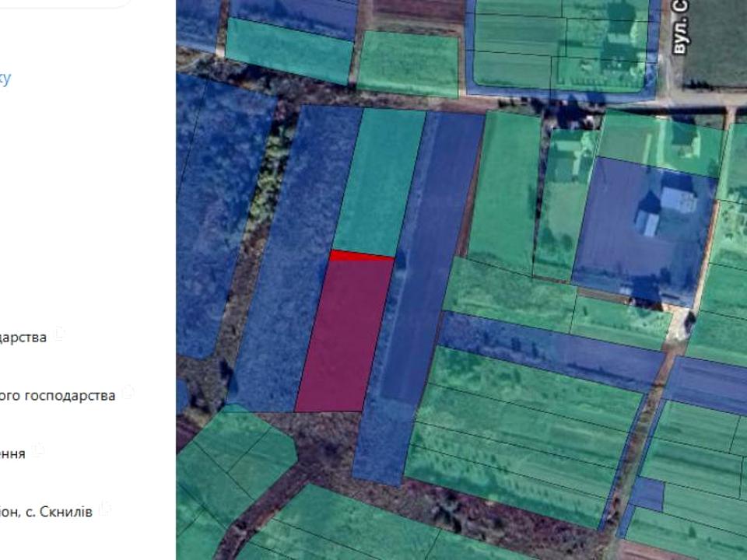The image size is (747, 560).
Task: Select the teal parcel in the top-left map area
Action: (288, 51)
